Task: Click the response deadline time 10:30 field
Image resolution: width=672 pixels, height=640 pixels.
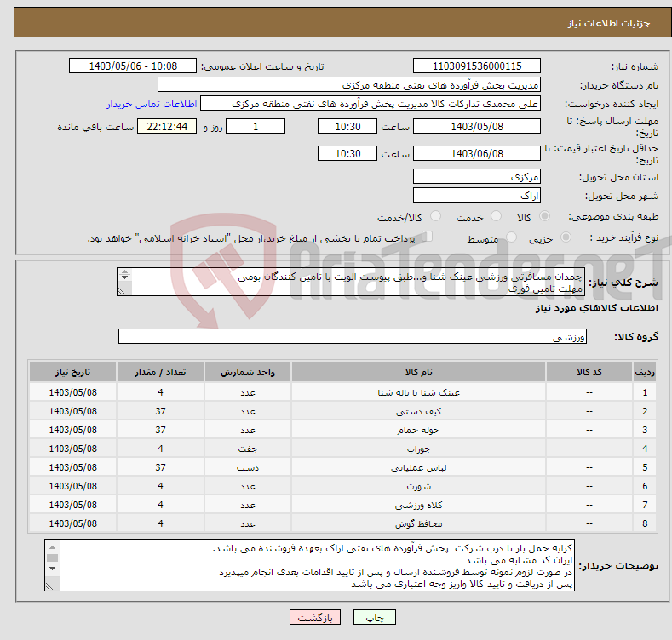Action: point(347,126)
